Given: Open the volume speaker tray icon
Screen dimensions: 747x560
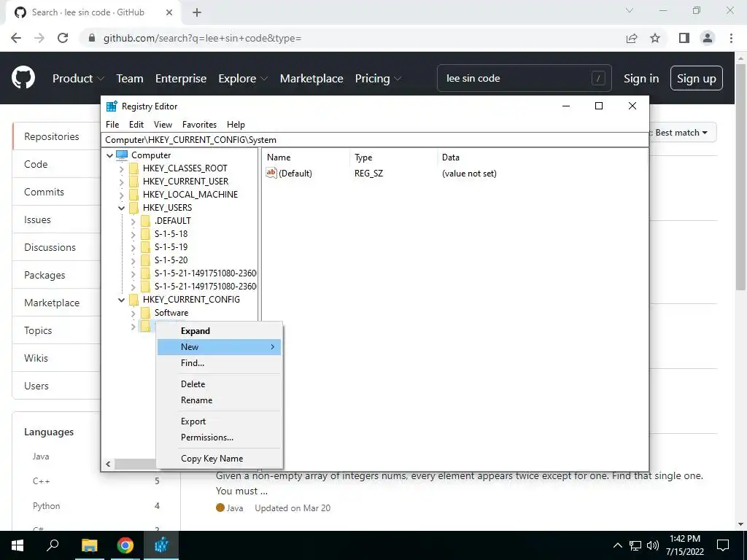Looking at the screenshot, I should click(653, 545).
